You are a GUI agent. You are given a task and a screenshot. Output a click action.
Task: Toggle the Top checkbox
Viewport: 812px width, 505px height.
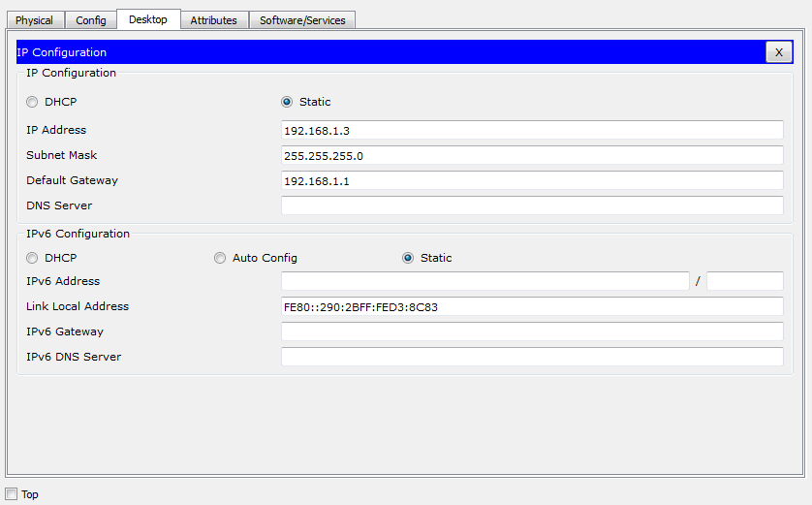[x=12, y=494]
